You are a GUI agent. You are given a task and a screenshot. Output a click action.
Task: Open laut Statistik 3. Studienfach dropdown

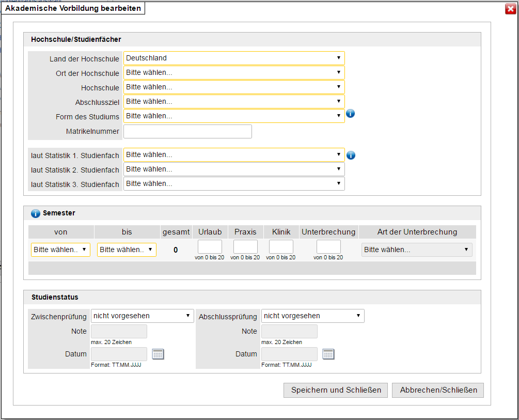(x=234, y=184)
